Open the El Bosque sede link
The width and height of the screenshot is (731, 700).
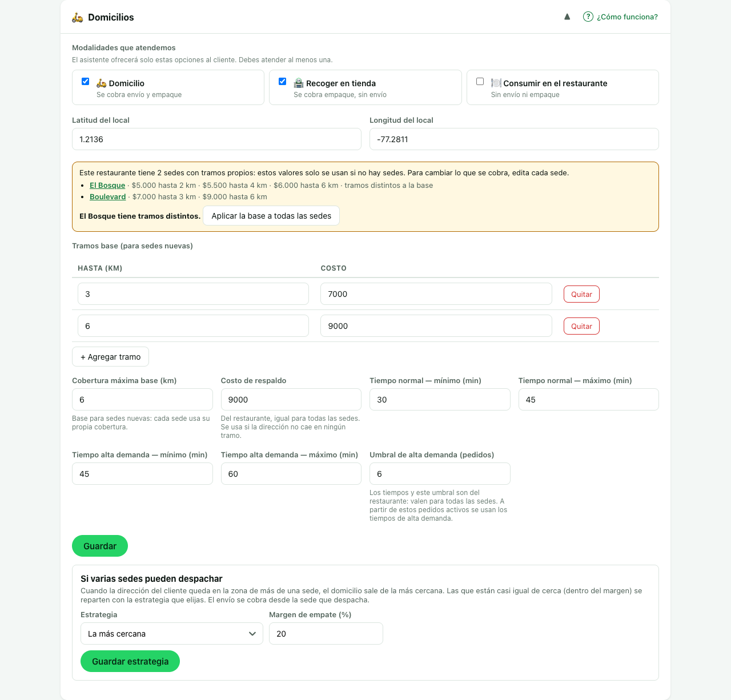(107, 186)
